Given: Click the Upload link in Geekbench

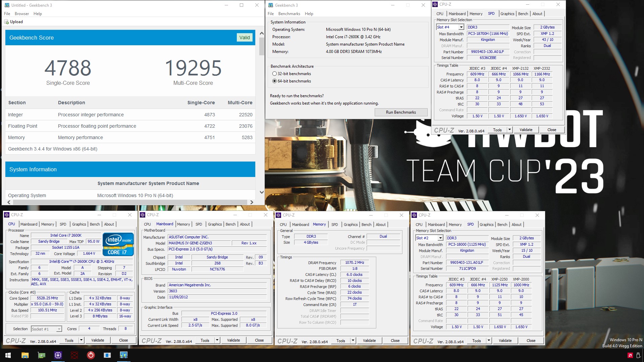Looking at the screenshot, I should tap(16, 22).
